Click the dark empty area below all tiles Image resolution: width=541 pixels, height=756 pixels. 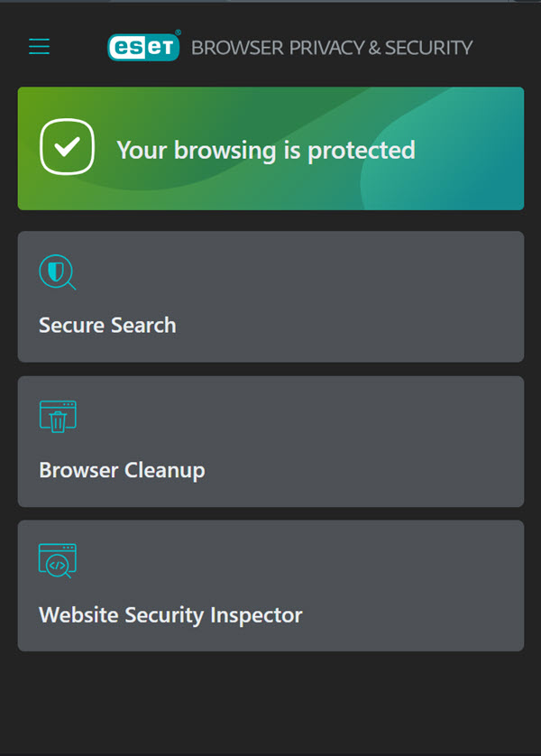click(270, 704)
